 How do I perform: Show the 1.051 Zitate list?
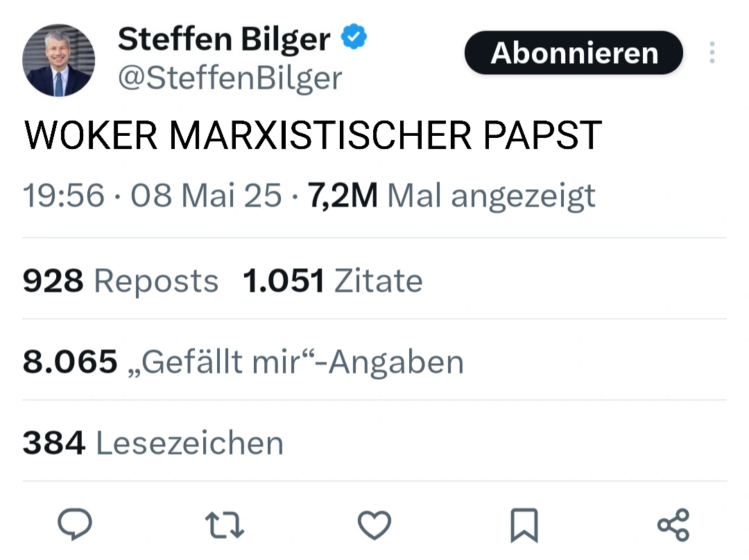(333, 281)
